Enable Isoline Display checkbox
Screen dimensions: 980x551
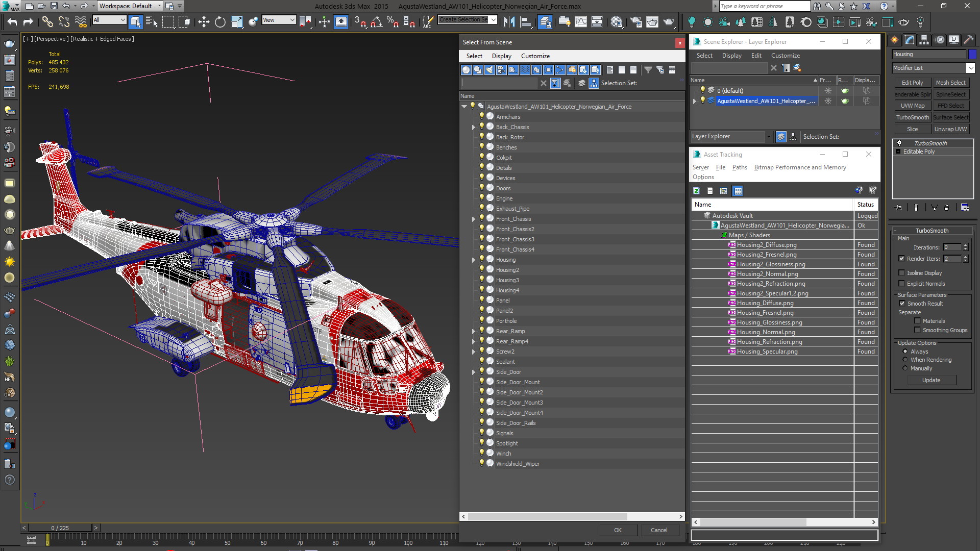tap(901, 273)
